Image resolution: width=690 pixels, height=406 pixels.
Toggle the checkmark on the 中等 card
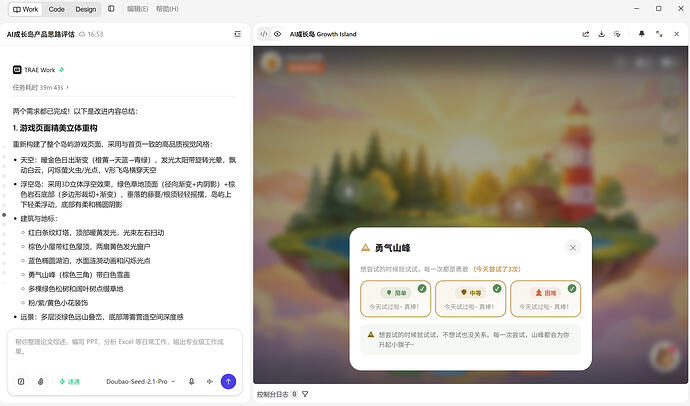(x=497, y=289)
